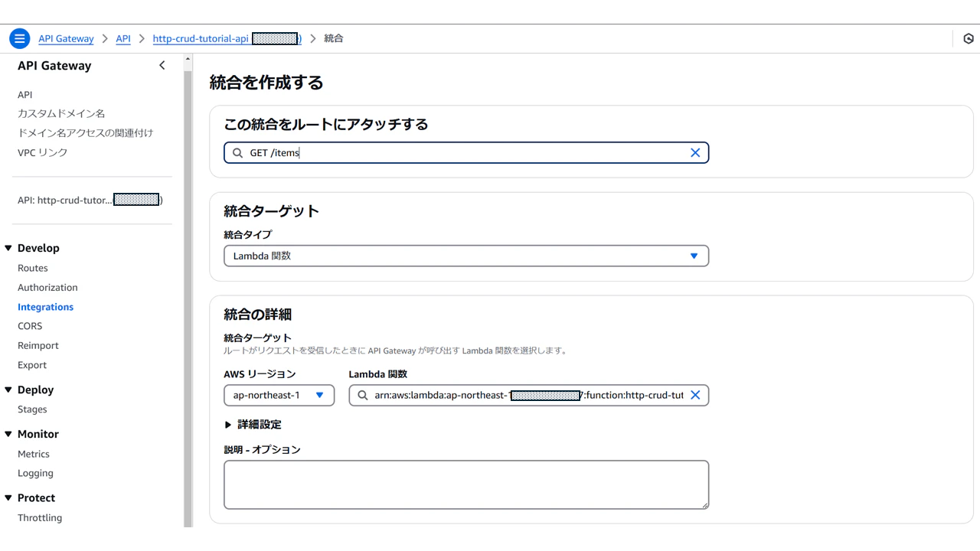
Task: Click the search icon in the Lambda function field
Action: coord(362,396)
